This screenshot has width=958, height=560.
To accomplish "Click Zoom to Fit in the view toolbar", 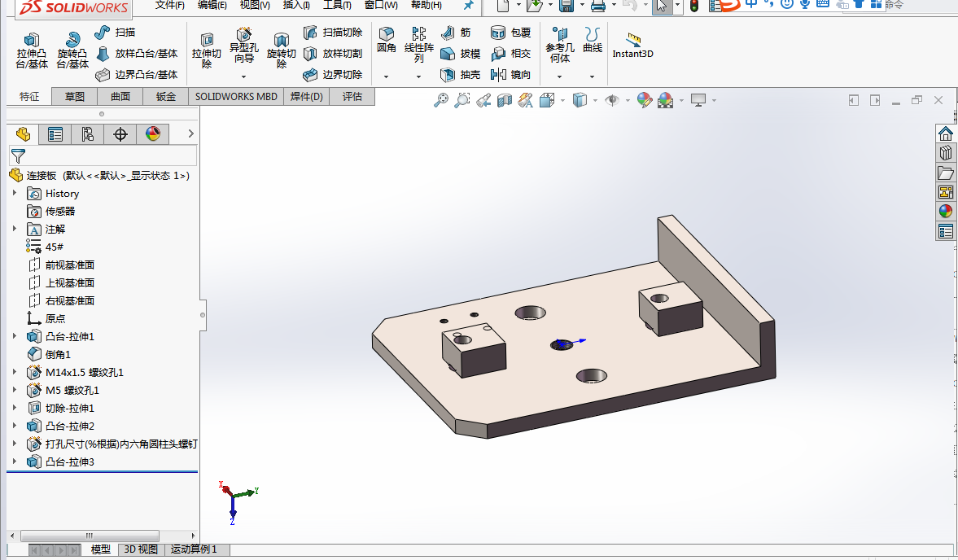I will click(440, 100).
